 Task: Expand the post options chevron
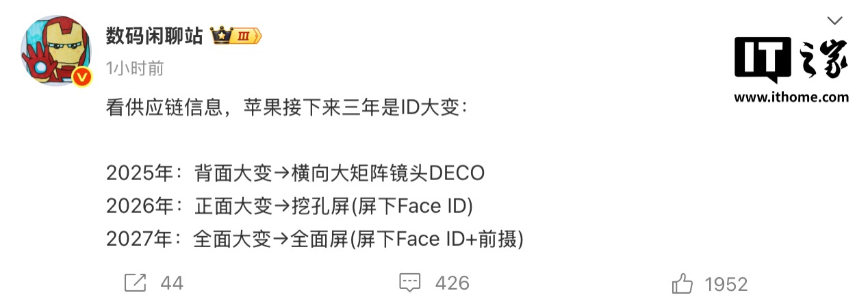click(834, 20)
